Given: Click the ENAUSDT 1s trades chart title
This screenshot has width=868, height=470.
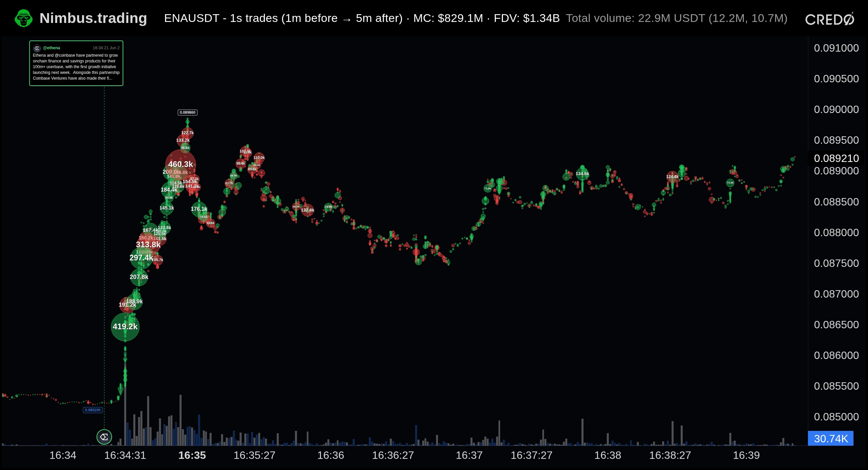Looking at the screenshot, I should (x=283, y=18).
